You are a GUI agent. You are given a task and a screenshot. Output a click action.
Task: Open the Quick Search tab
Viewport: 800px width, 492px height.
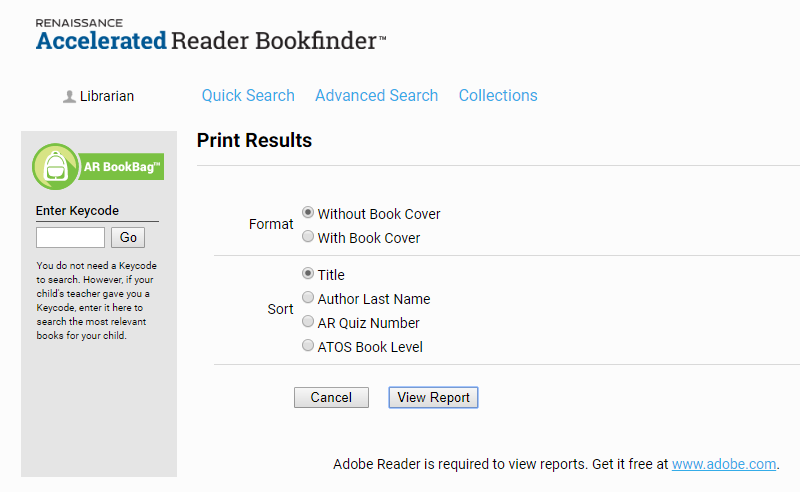[248, 95]
